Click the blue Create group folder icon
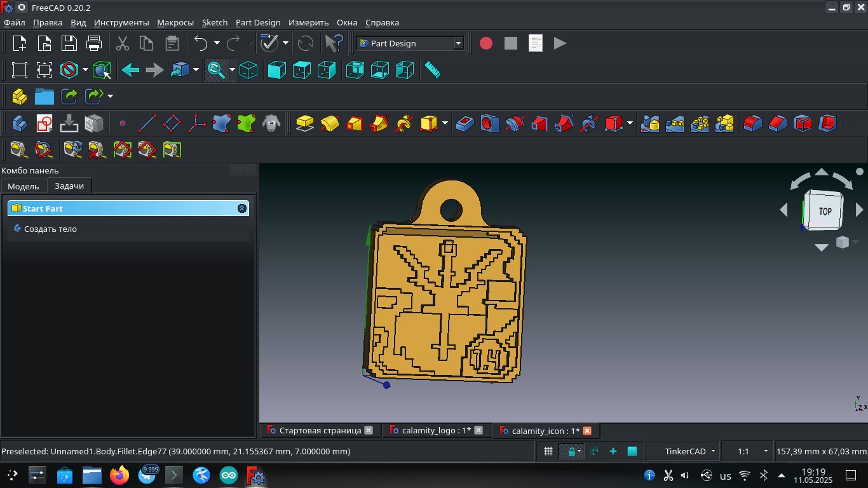Viewport: 868px width, 488px height. coord(44,97)
